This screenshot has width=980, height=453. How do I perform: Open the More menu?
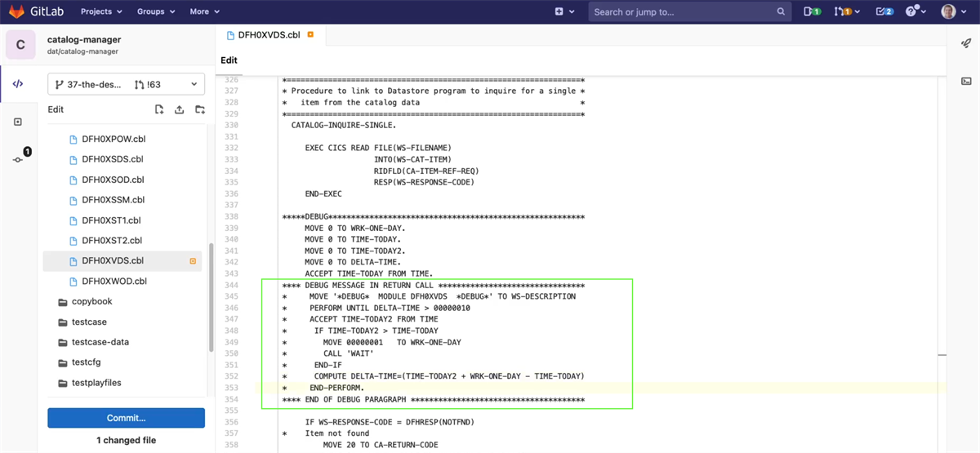click(204, 11)
